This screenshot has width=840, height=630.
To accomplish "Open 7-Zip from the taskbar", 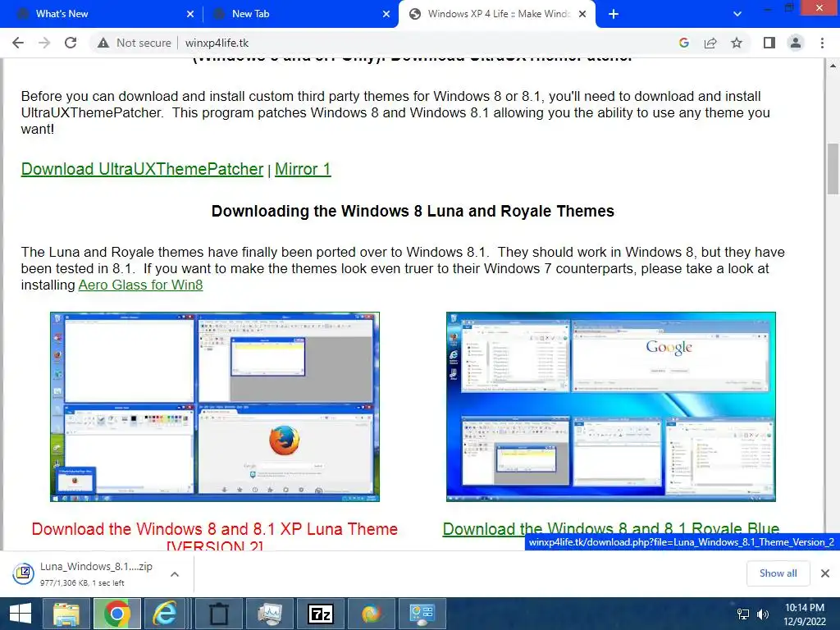I will pos(321,614).
